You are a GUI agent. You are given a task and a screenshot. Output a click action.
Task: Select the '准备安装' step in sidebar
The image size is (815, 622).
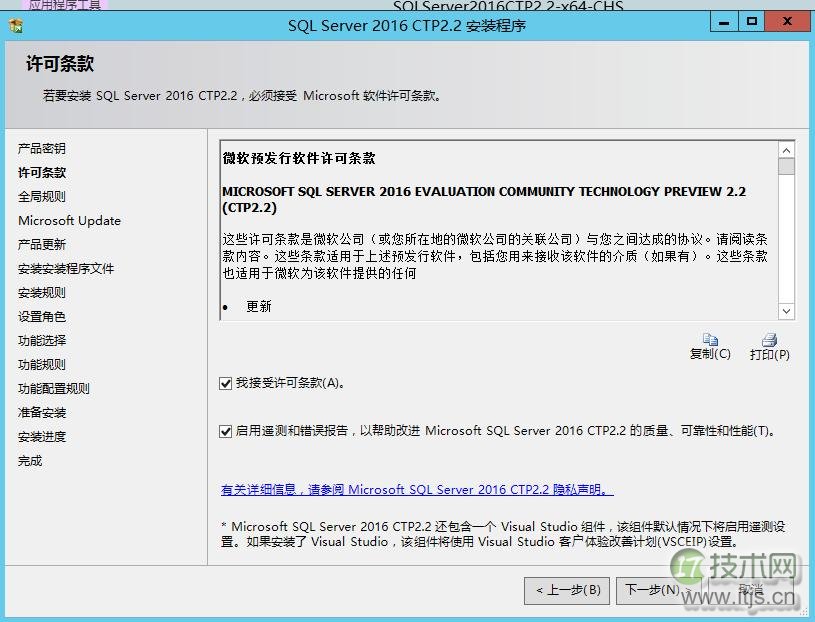(x=42, y=413)
